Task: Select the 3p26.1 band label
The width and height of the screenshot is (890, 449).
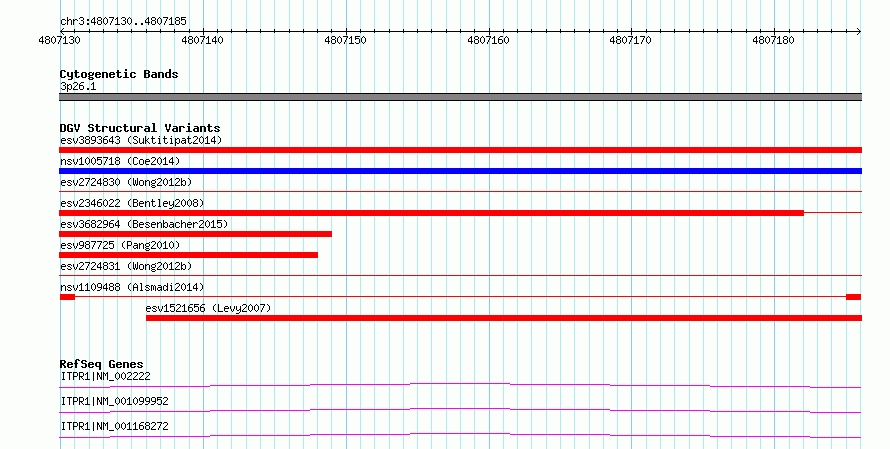Action: (78, 87)
